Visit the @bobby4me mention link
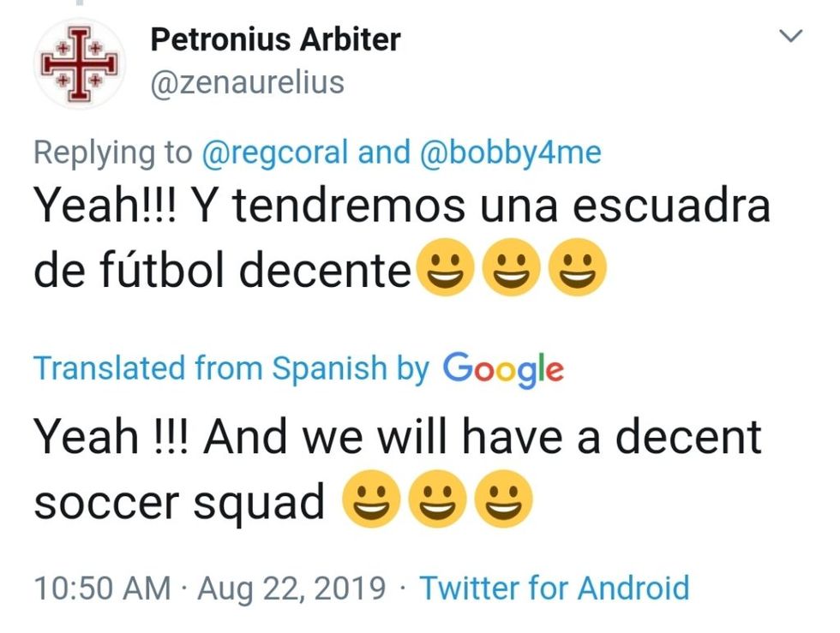Screen dimensions: 840x633 (x=511, y=152)
